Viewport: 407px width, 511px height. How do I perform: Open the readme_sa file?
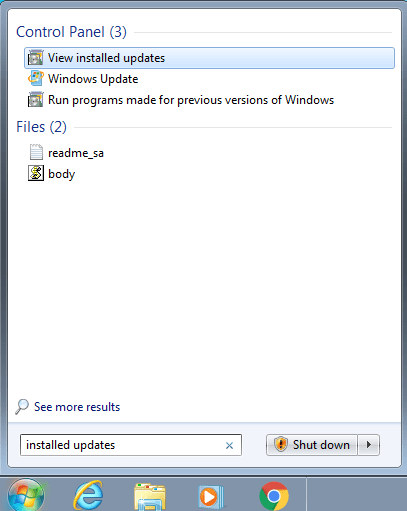pos(76,153)
